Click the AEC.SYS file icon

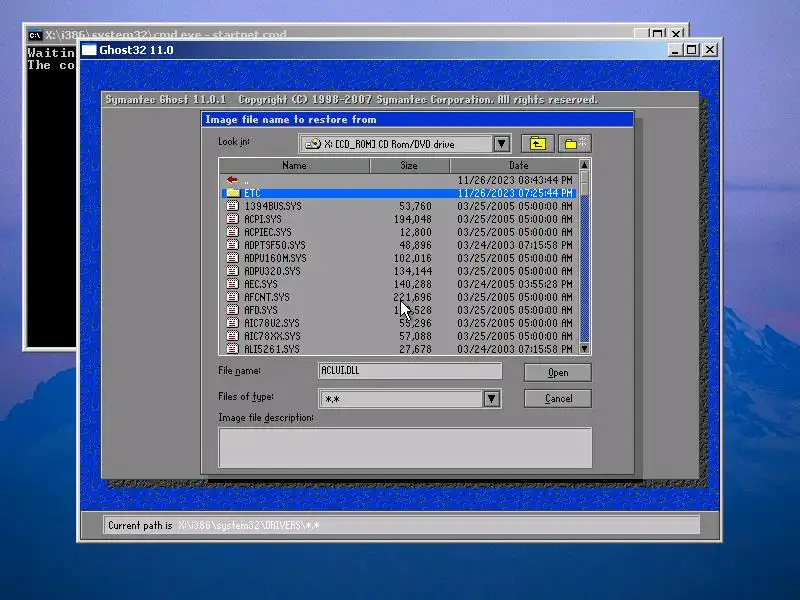tap(233, 284)
